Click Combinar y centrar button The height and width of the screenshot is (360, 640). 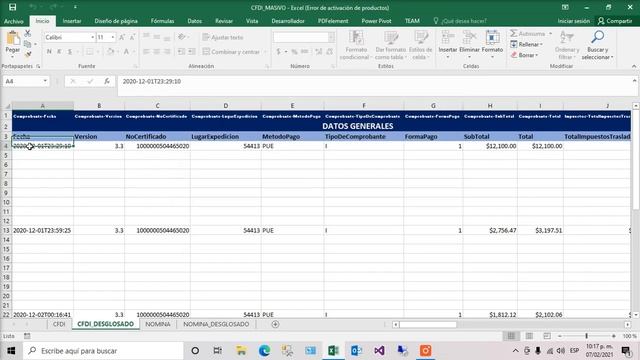(x=231, y=51)
